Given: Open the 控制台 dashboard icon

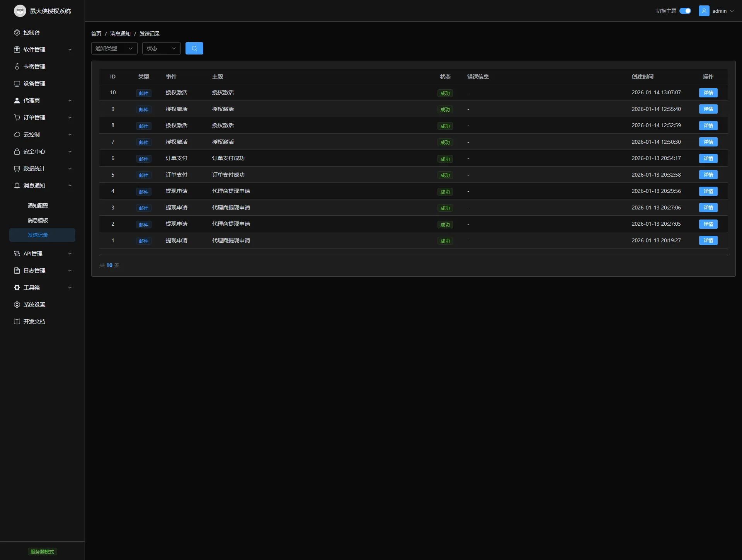Looking at the screenshot, I should point(17,32).
